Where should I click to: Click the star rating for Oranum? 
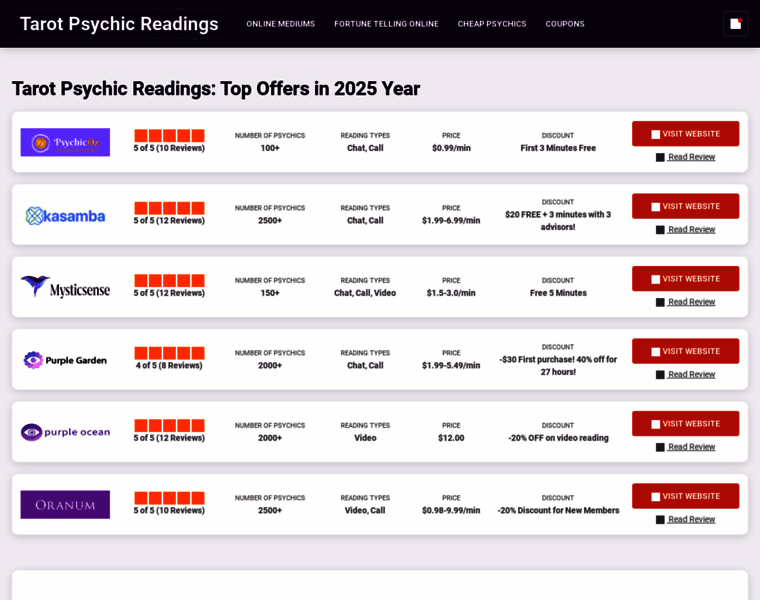pos(169,498)
